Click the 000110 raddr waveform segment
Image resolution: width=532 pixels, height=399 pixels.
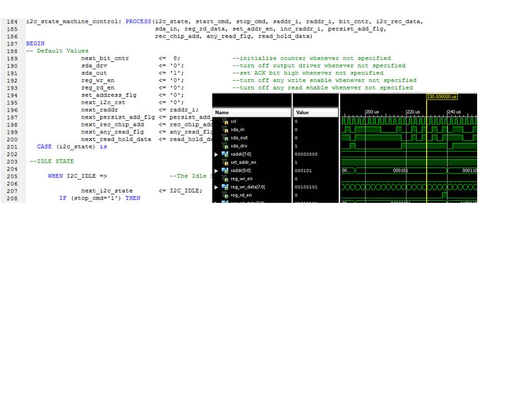469,170
